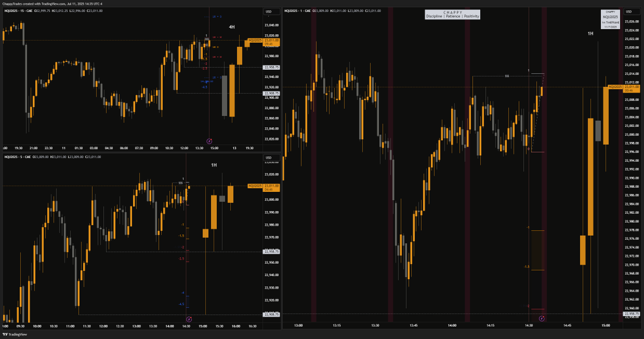Click the 13:45 time axis label
The image size is (644, 339).
[x=413, y=325]
